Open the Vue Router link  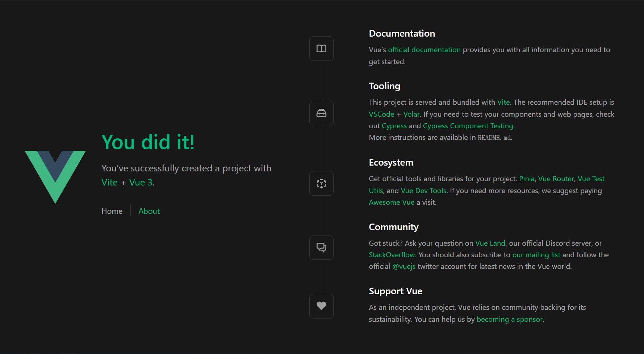click(x=556, y=179)
